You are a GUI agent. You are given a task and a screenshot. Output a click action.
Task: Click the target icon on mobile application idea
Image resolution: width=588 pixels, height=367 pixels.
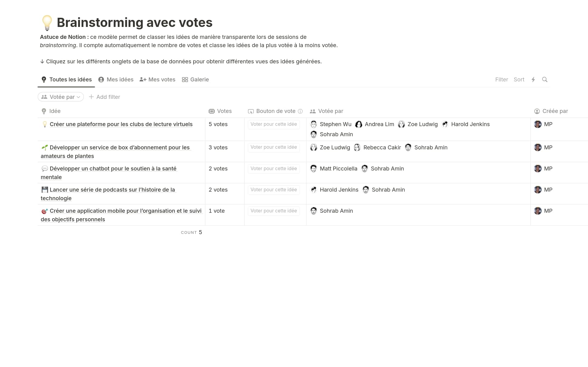tap(45, 211)
